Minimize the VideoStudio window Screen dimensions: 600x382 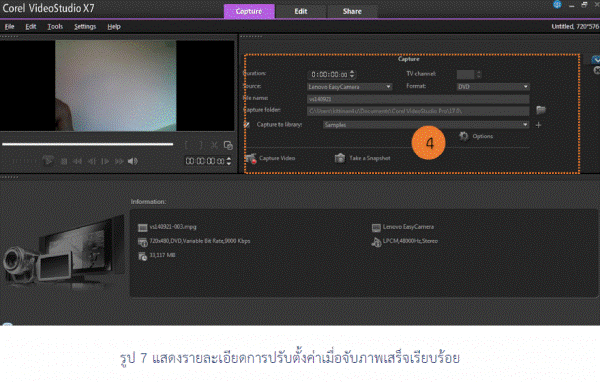pos(571,6)
